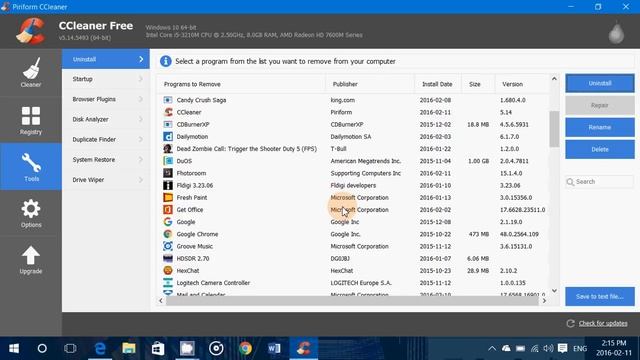The height and width of the screenshot is (360, 640).
Task: Open the Registry section
Action: pyautogui.click(x=31, y=120)
